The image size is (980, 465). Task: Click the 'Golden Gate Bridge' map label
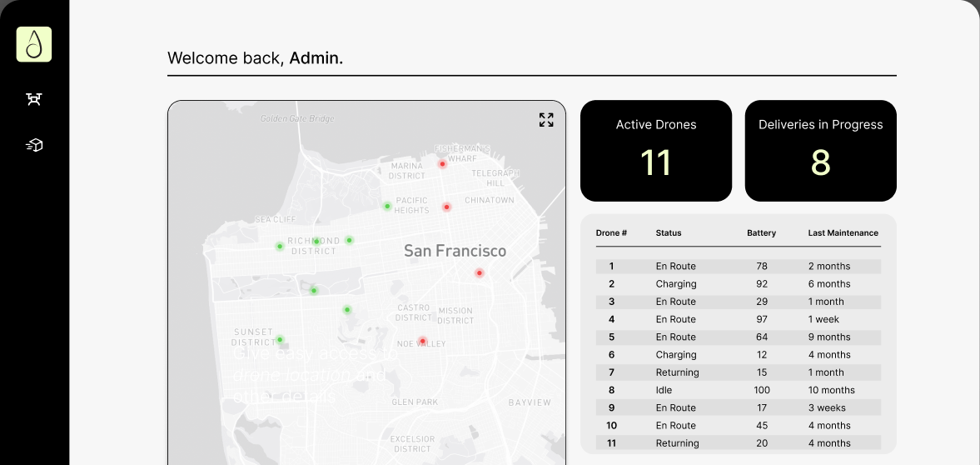pyautogui.click(x=297, y=118)
